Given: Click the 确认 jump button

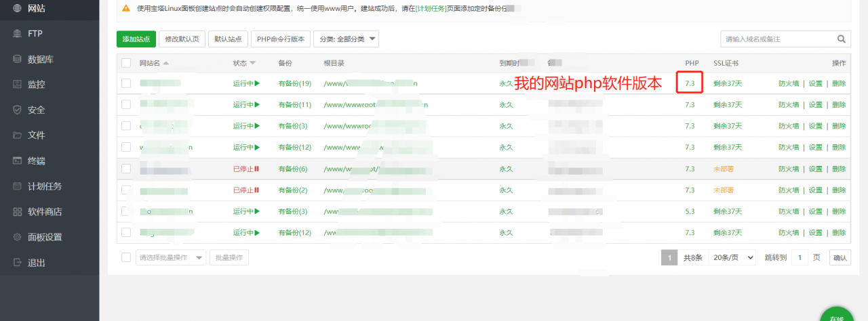Looking at the screenshot, I should (x=840, y=257).
